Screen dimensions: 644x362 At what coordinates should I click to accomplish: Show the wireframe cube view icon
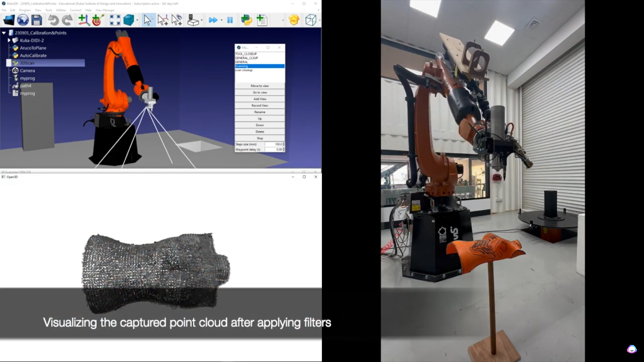click(x=311, y=20)
